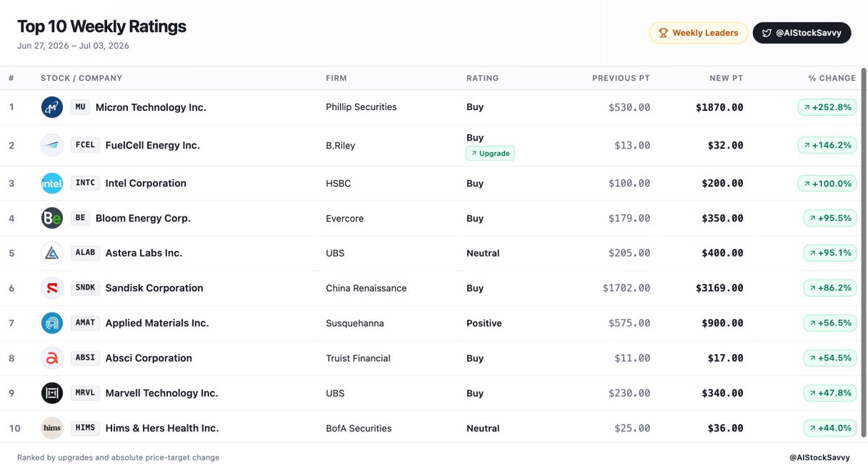This screenshot has height=472, width=868.
Task: Sort by the % CHANGE column header
Action: [832, 78]
